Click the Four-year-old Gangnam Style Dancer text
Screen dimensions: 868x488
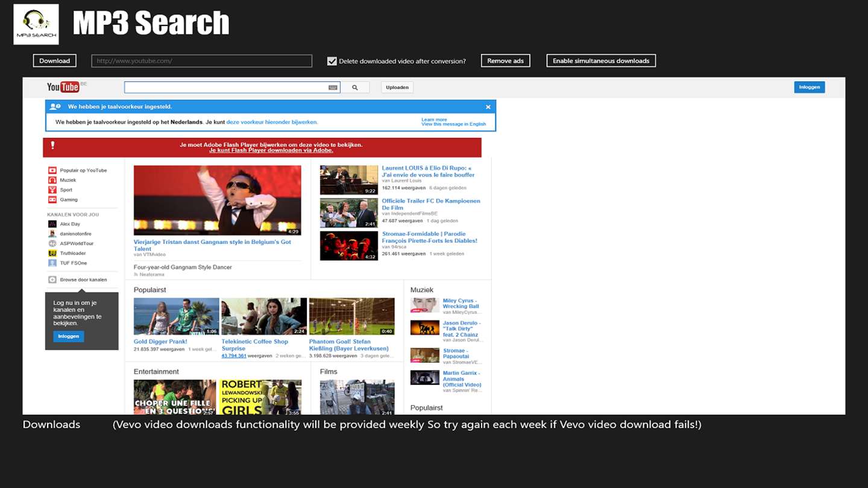click(183, 267)
